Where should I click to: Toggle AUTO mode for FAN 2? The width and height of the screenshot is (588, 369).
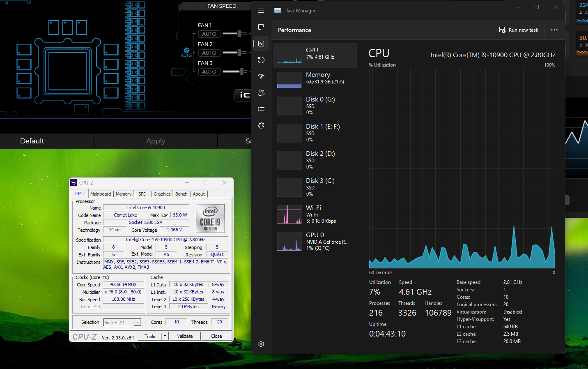[209, 53]
